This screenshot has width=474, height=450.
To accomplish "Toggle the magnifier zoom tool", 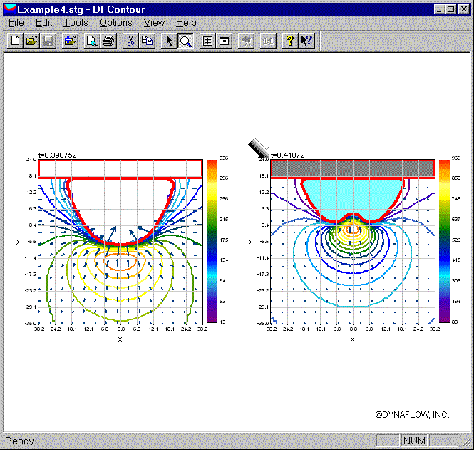I will pyautogui.click(x=185, y=41).
